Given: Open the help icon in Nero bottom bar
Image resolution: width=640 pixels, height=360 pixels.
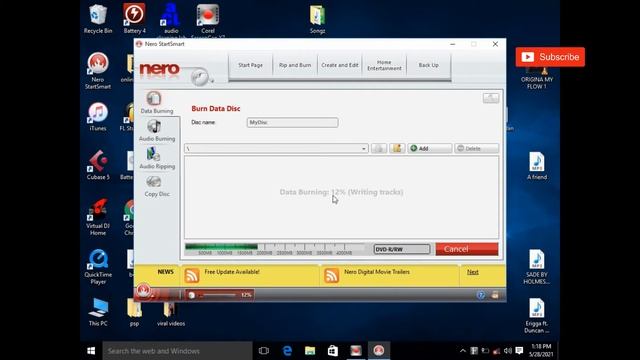Looking at the screenshot, I should coord(481,295).
